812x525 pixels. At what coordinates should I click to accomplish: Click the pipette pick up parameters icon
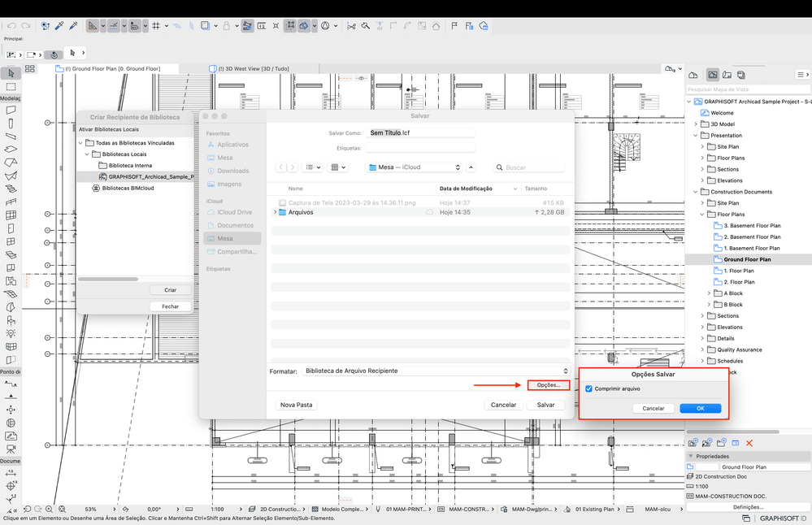[59, 25]
